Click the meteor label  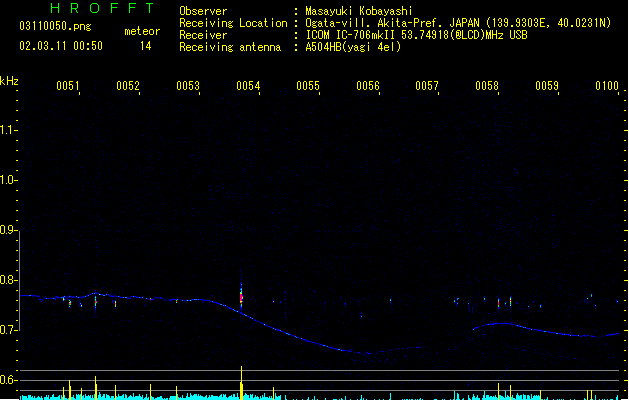coord(142,31)
